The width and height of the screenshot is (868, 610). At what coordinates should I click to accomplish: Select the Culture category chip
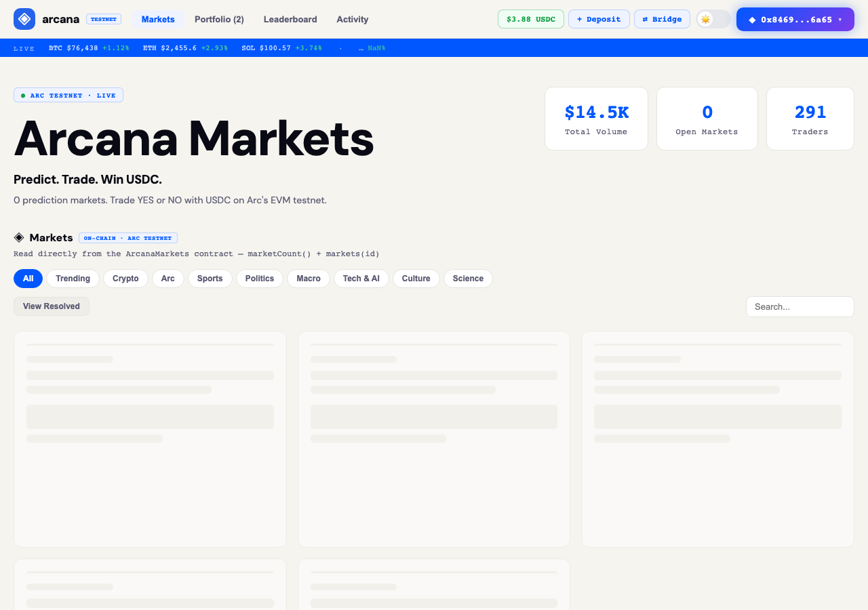[416, 279]
